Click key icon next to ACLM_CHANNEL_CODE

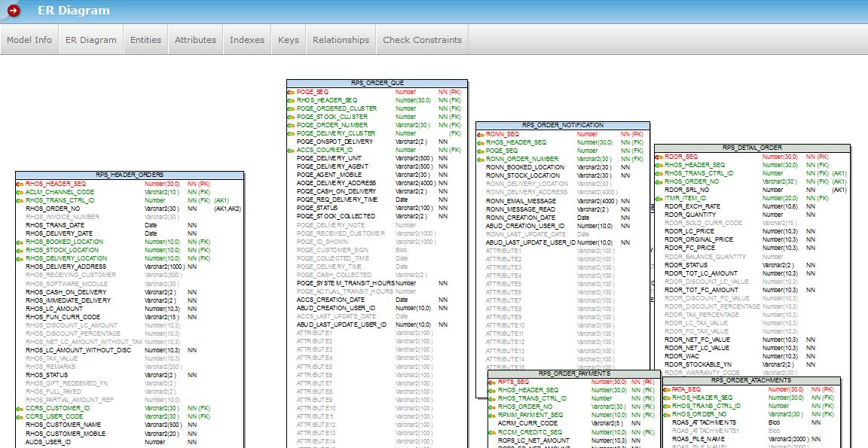point(20,192)
